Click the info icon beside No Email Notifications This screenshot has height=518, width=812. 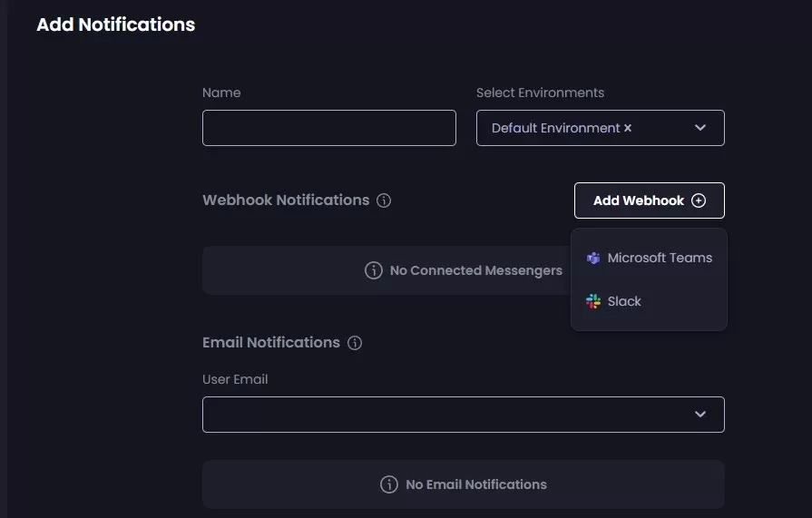[x=389, y=484]
